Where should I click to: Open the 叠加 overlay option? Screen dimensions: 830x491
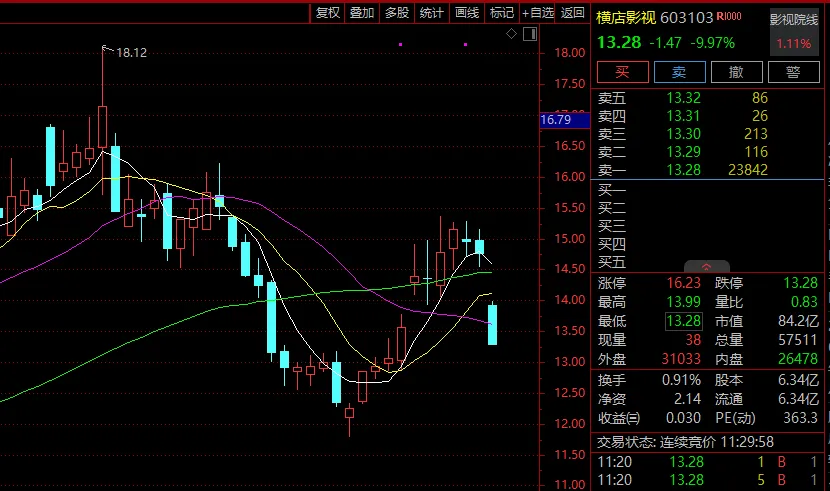coord(362,13)
